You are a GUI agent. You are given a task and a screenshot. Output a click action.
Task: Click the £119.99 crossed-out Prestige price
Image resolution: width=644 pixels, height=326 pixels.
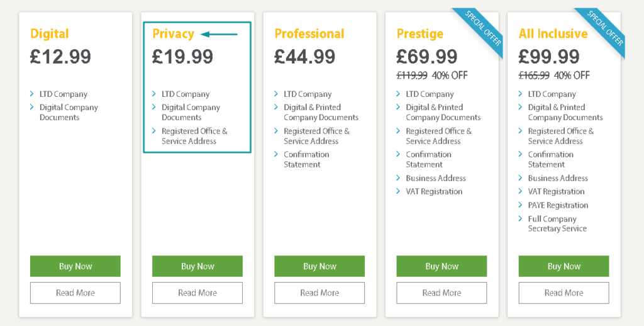(x=412, y=76)
